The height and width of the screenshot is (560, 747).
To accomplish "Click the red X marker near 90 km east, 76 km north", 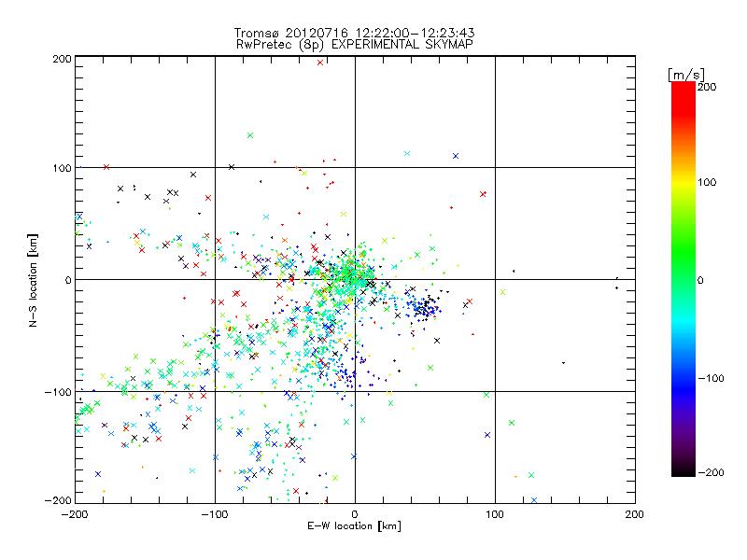I will coord(483,194).
